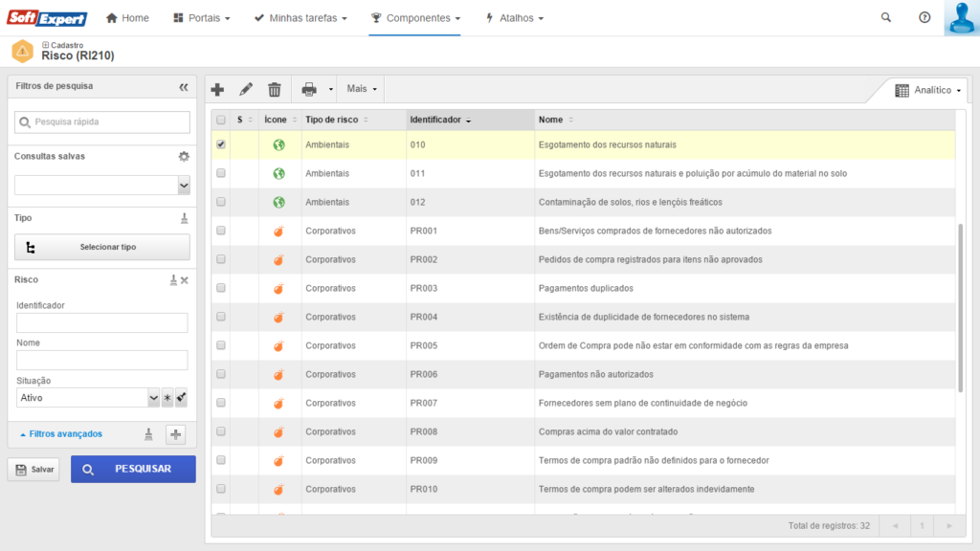This screenshot has height=551, width=980.
Task: Click the printer icon in toolbar
Action: point(309,89)
